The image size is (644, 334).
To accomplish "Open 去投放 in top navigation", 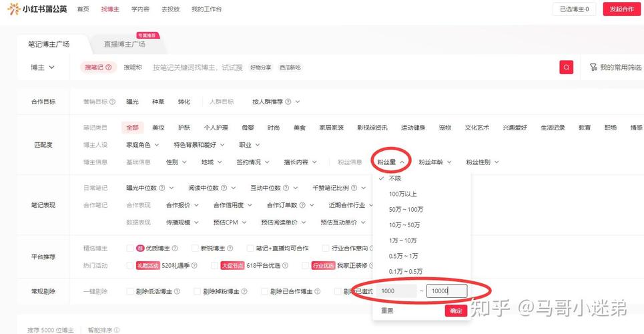I will (170, 9).
